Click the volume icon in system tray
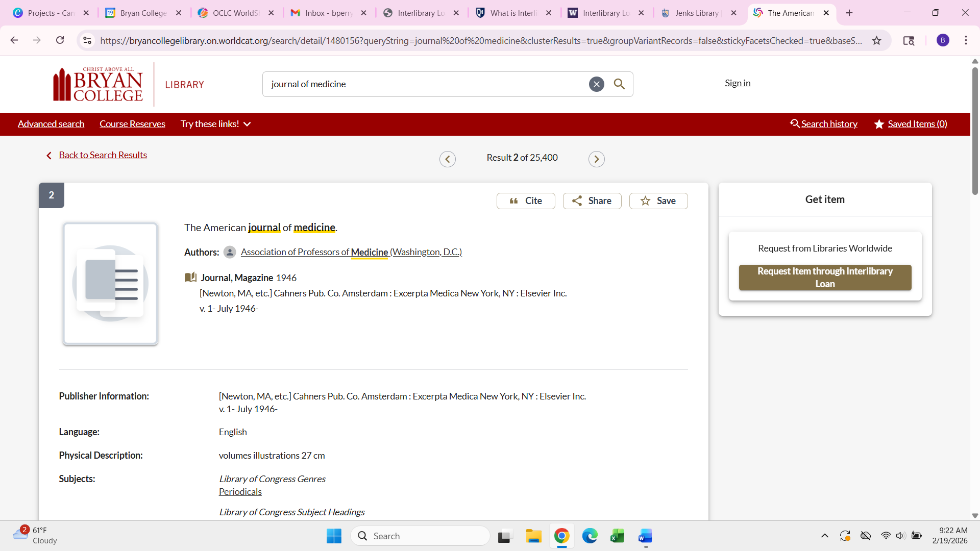The height and width of the screenshot is (551, 980). click(900, 536)
